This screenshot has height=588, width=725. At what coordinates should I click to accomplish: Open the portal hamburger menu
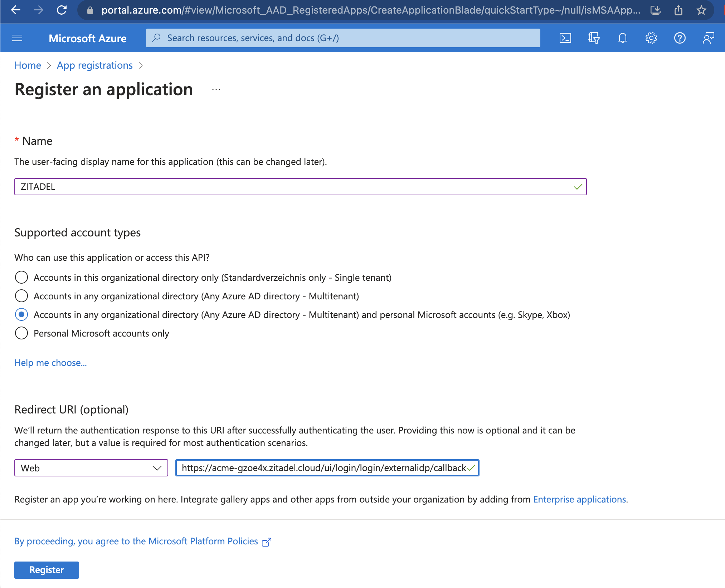tap(17, 38)
